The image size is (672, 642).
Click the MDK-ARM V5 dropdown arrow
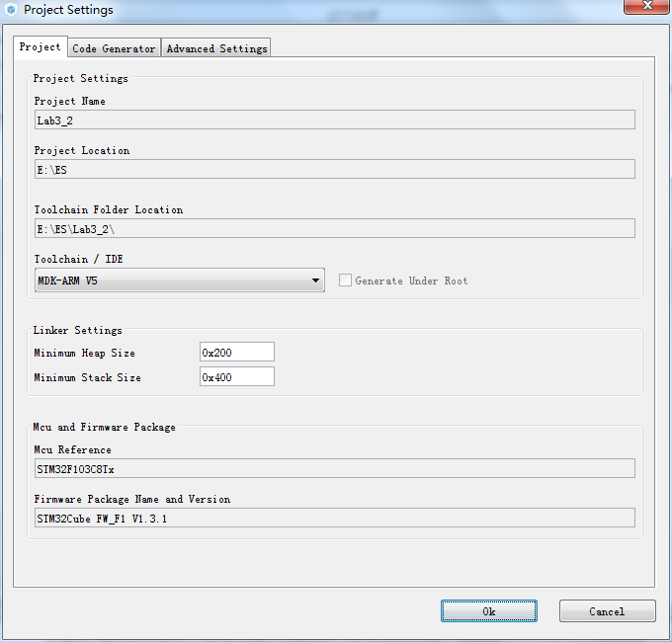click(x=315, y=281)
